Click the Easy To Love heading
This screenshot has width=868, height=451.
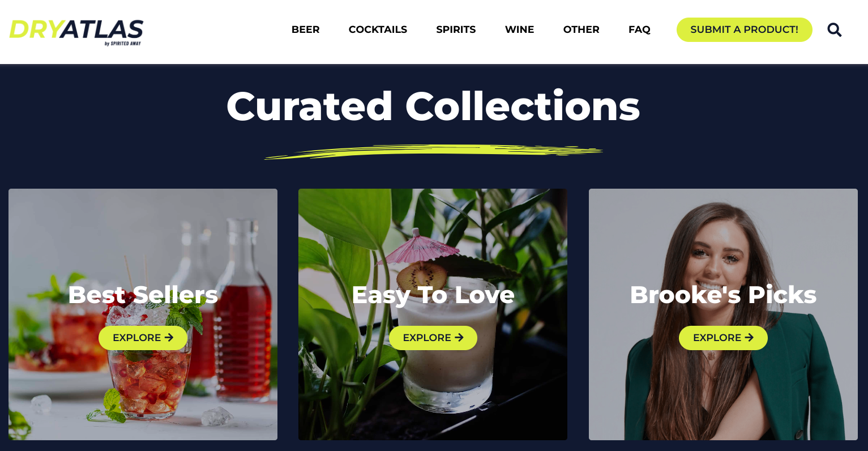click(433, 295)
